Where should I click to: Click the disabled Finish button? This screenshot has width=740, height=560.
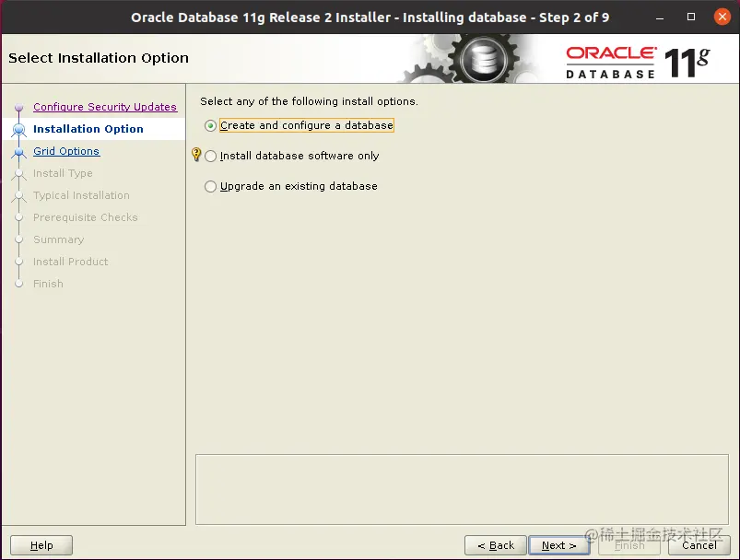pos(629,545)
